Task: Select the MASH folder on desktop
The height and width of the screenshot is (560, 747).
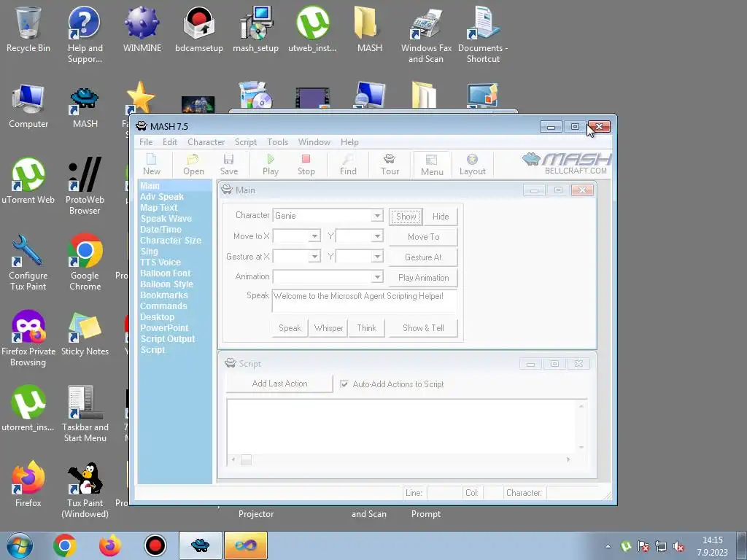Action: [x=370, y=29]
